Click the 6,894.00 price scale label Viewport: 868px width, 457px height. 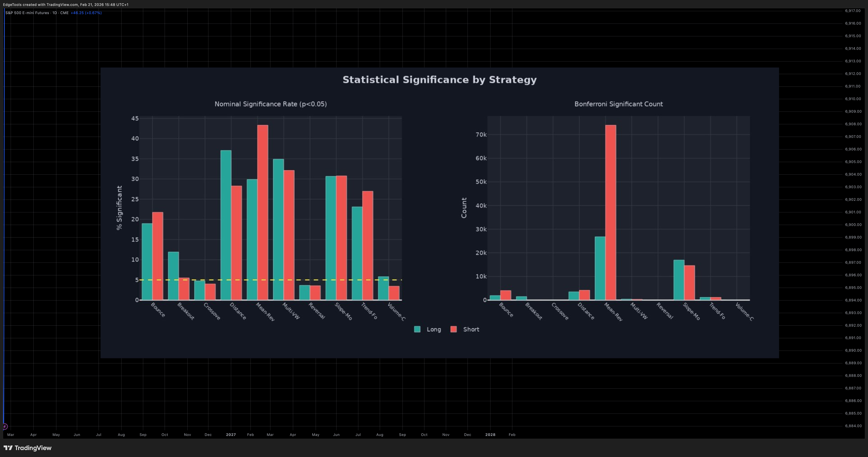point(853,300)
